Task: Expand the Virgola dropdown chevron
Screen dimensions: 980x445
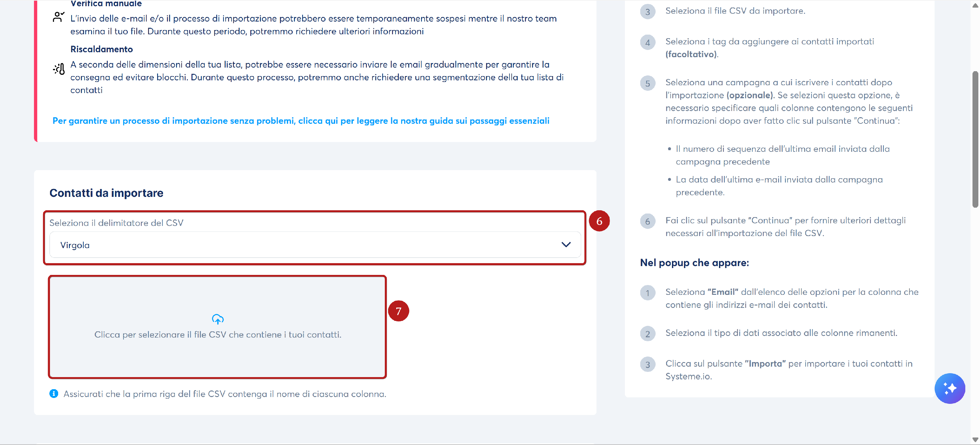Action: pyautogui.click(x=566, y=245)
